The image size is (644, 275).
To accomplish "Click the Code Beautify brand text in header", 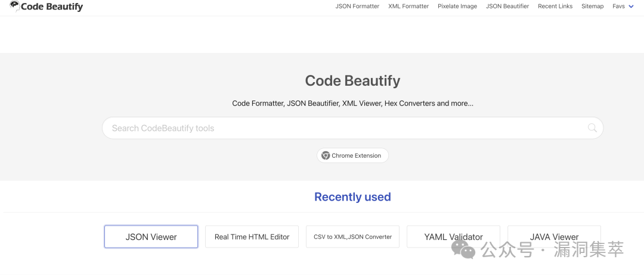I will (x=52, y=7).
